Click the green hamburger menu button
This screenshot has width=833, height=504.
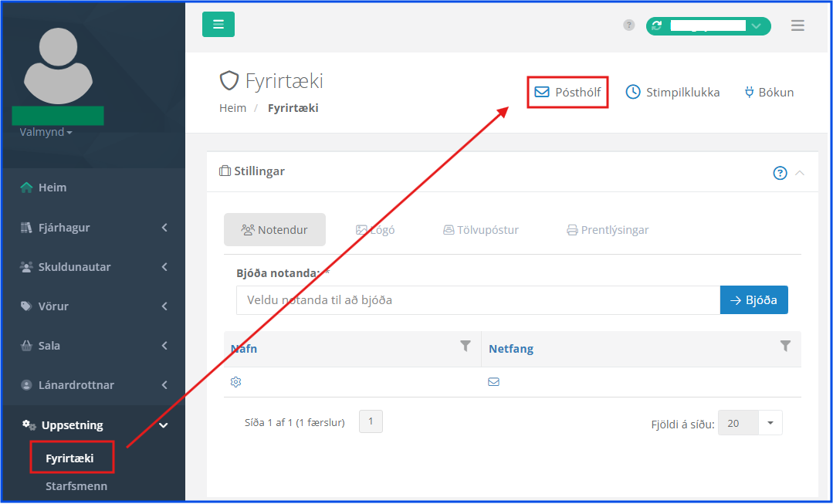click(218, 25)
